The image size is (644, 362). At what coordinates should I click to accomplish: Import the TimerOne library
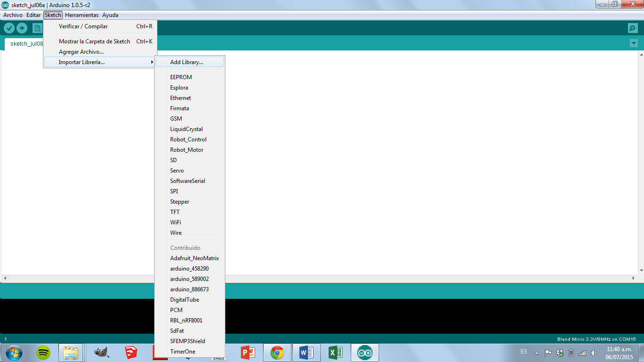(190, 352)
